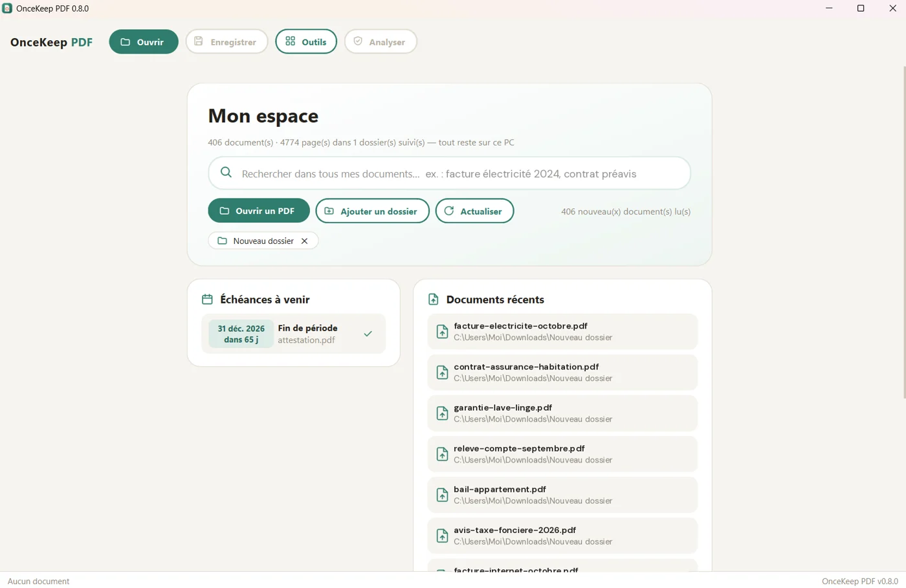Click the search field for all documents
This screenshot has width=906, height=588.
point(449,173)
